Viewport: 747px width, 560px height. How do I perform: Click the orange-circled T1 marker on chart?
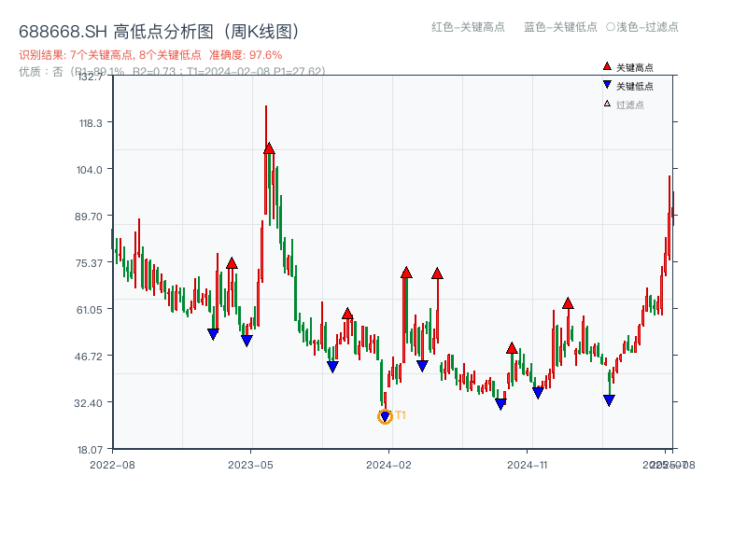coord(385,415)
